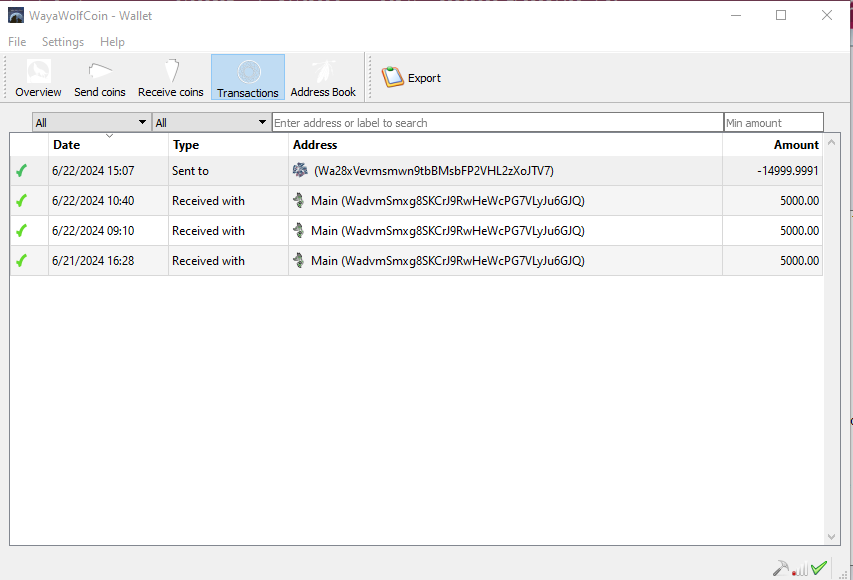The image size is (853, 580).
Task: Open the Overview page
Action: point(38,78)
